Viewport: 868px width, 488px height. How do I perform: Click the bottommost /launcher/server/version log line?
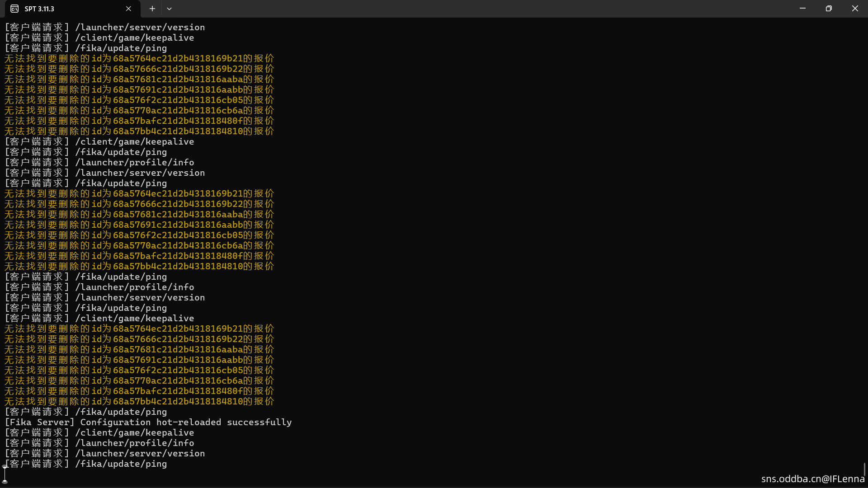(104, 453)
